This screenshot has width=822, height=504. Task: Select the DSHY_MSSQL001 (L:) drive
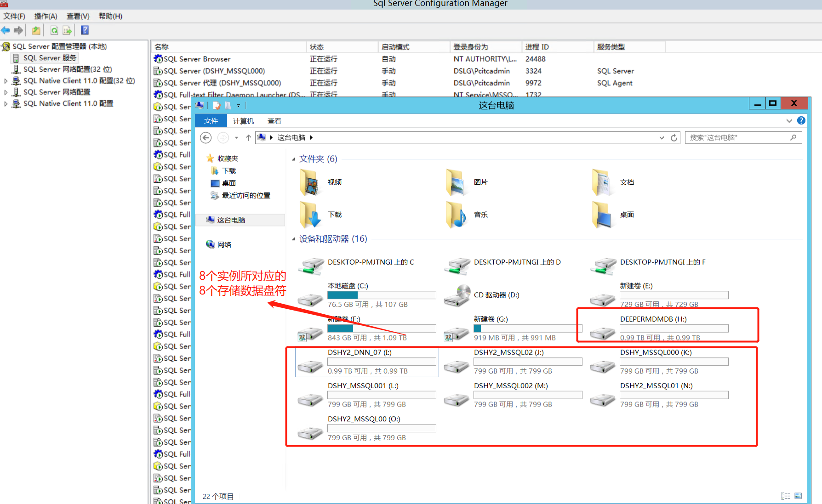[367, 395]
